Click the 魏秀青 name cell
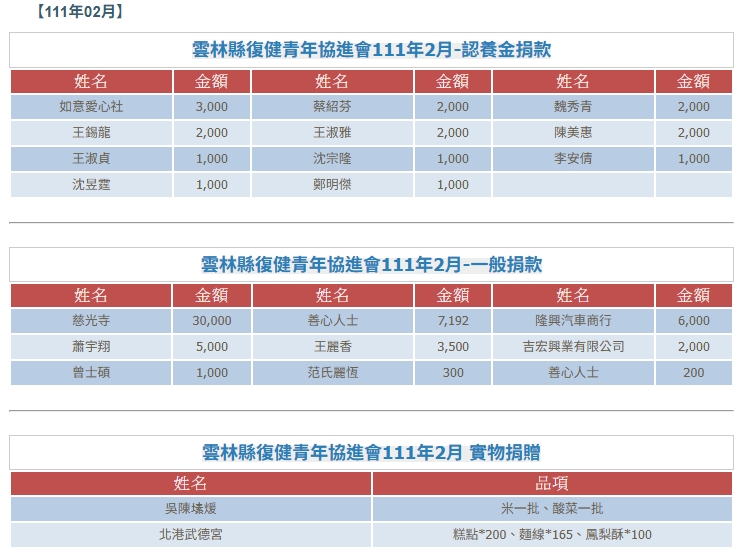Viewport: 740px width, 556px height. (573, 107)
